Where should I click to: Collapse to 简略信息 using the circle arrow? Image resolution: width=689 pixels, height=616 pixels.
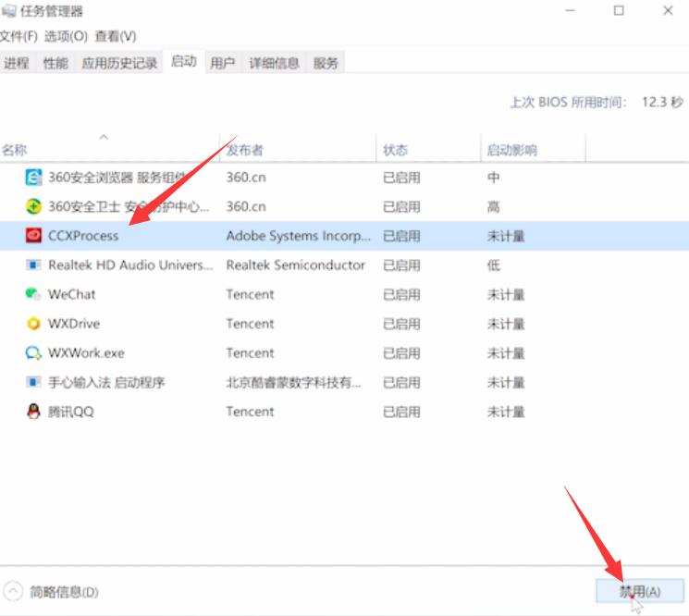[x=13, y=591]
